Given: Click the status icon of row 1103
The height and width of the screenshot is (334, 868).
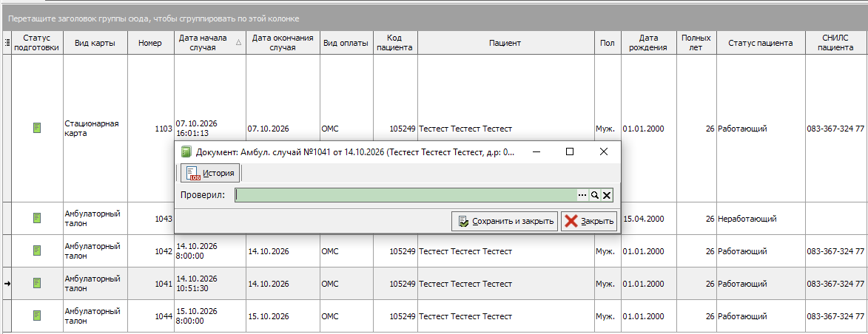Looking at the screenshot, I should point(36,129).
